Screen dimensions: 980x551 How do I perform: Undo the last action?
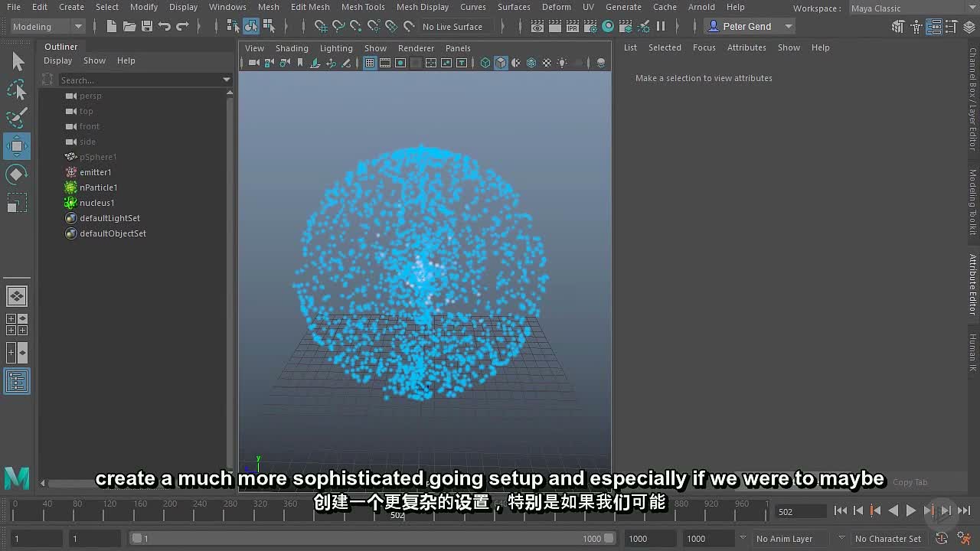coord(165,26)
